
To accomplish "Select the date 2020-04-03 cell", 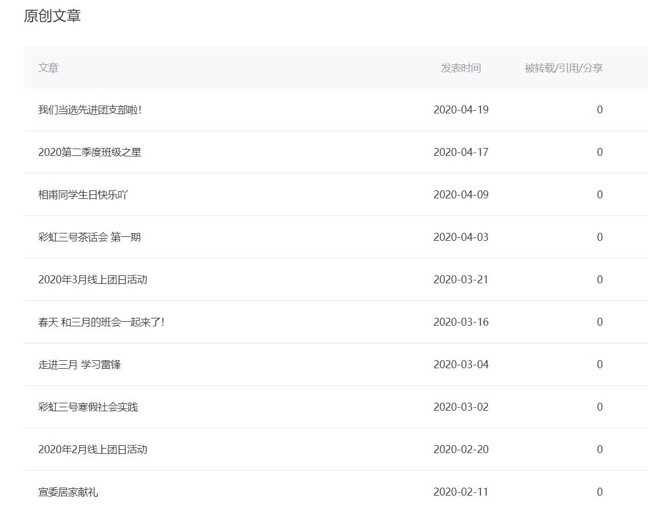I will (x=461, y=237).
